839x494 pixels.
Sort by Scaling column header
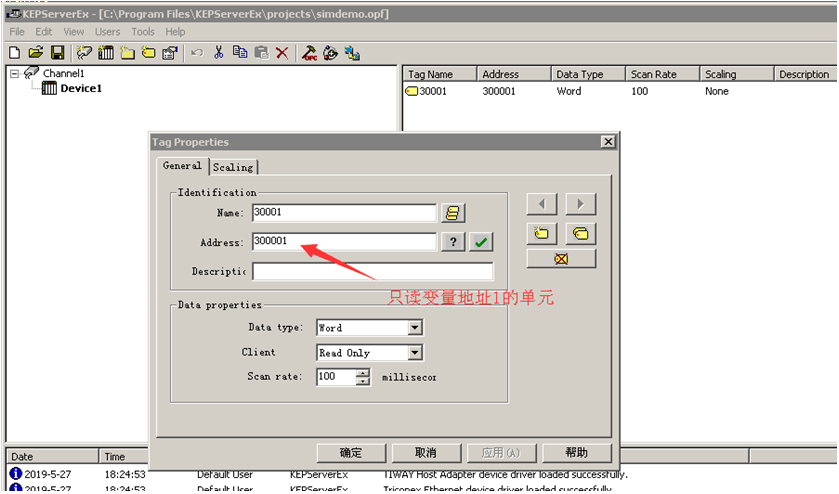click(x=737, y=74)
